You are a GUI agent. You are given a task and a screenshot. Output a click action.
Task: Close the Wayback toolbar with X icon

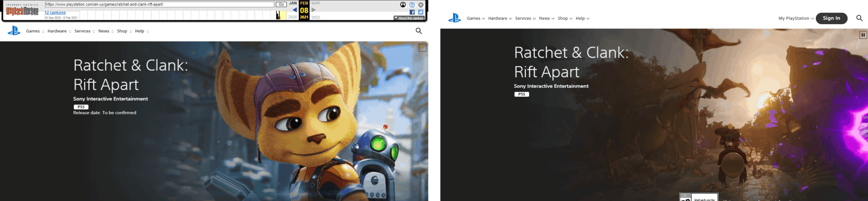[x=421, y=5]
